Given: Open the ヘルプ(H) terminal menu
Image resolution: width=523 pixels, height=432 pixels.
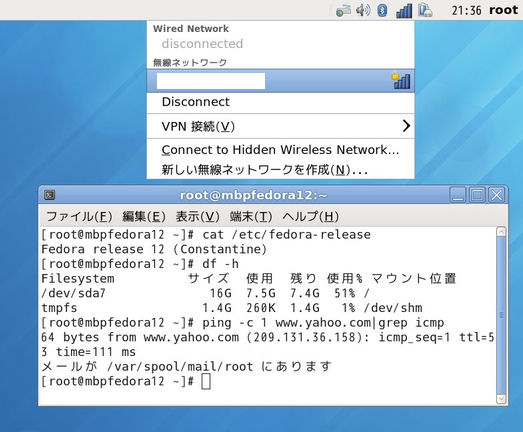Looking at the screenshot, I should 311,217.
